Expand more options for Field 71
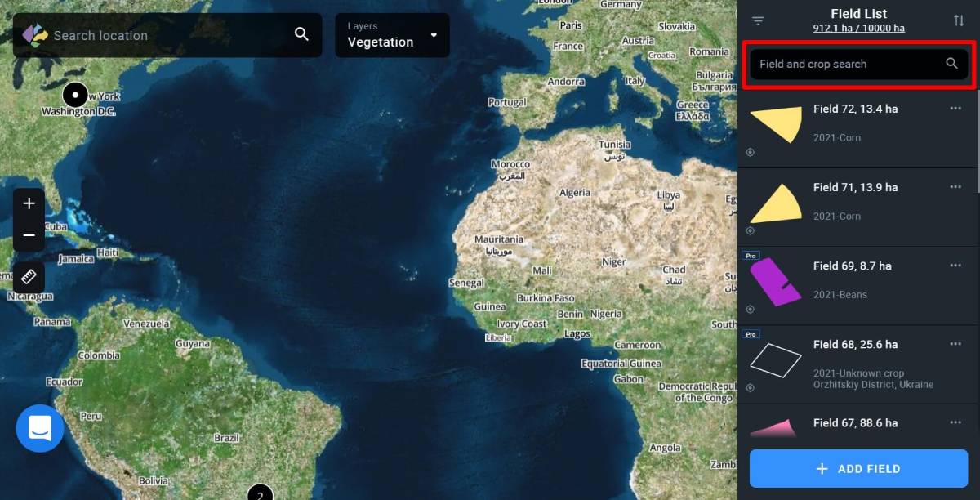The height and width of the screenshot is (500, 980). click(955, 187)
